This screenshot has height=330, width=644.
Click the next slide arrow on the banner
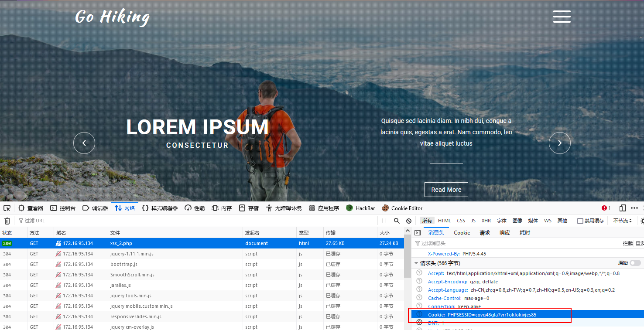click(560, 143)
